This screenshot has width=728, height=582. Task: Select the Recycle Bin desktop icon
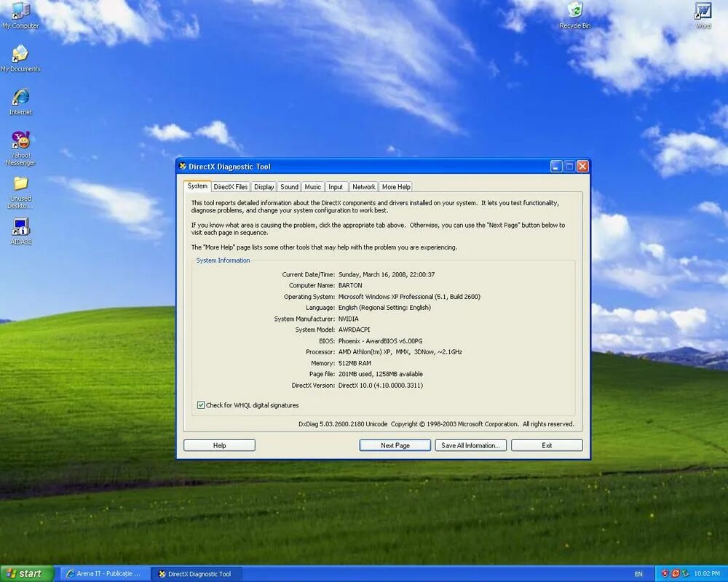(x=575, y=15)
